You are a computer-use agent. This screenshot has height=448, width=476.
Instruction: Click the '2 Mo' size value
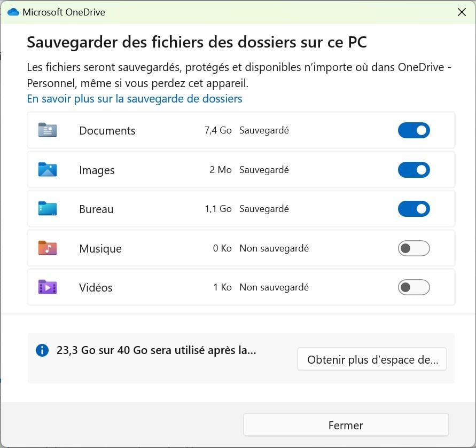[x=221, y=170]
